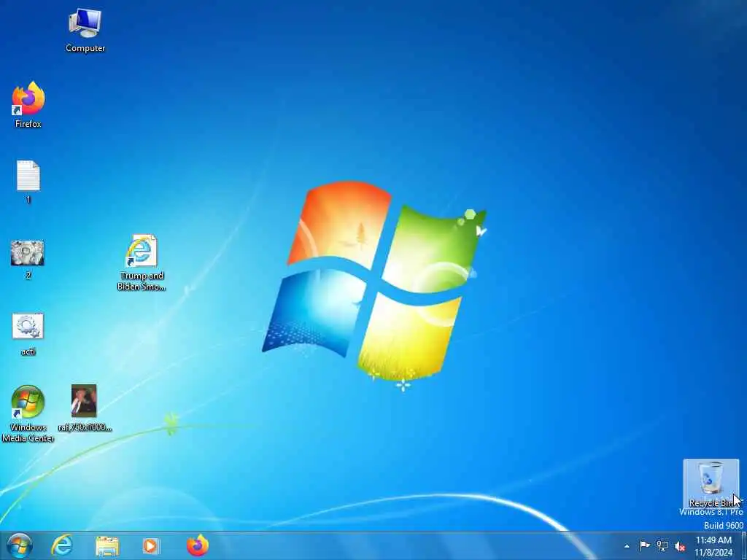Click the Show desktop strip beside clock

pos(744,545)
